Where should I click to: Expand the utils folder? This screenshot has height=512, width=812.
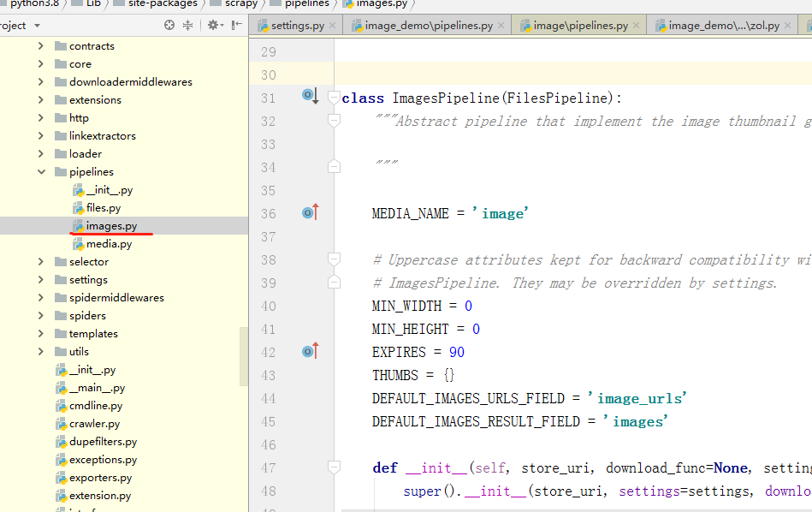pos(41,351)
